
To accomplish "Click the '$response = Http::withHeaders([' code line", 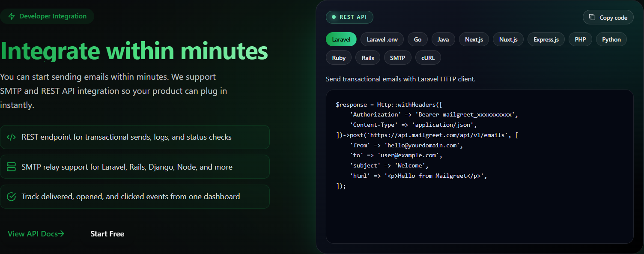I will [x=390, y=105].
